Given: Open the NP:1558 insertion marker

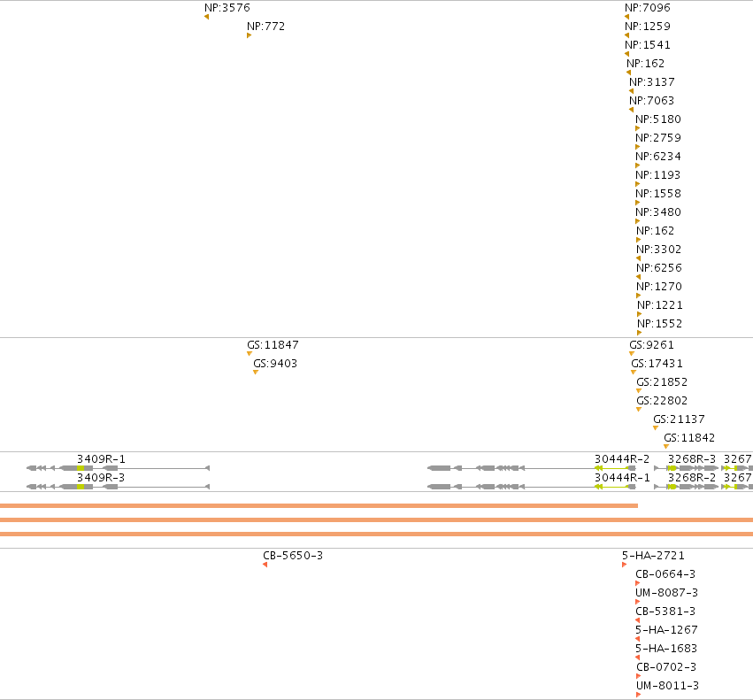Looking at the screenshot, I should (638, 203).
